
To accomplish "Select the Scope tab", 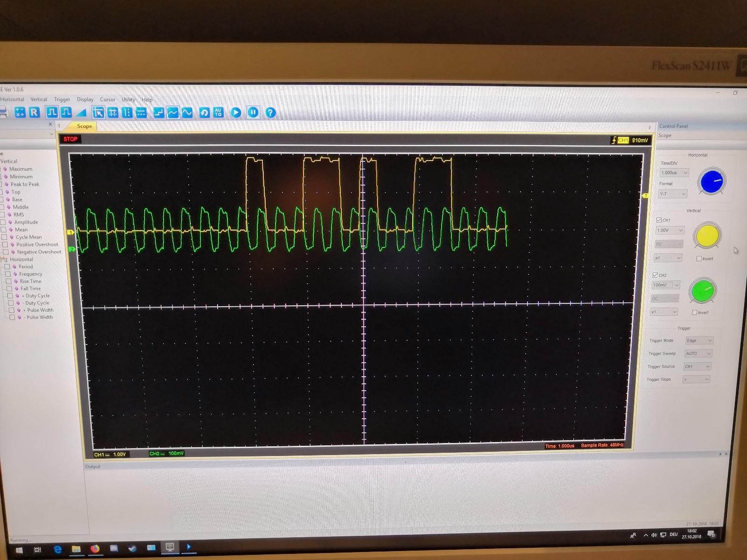I will coord(85,126).
